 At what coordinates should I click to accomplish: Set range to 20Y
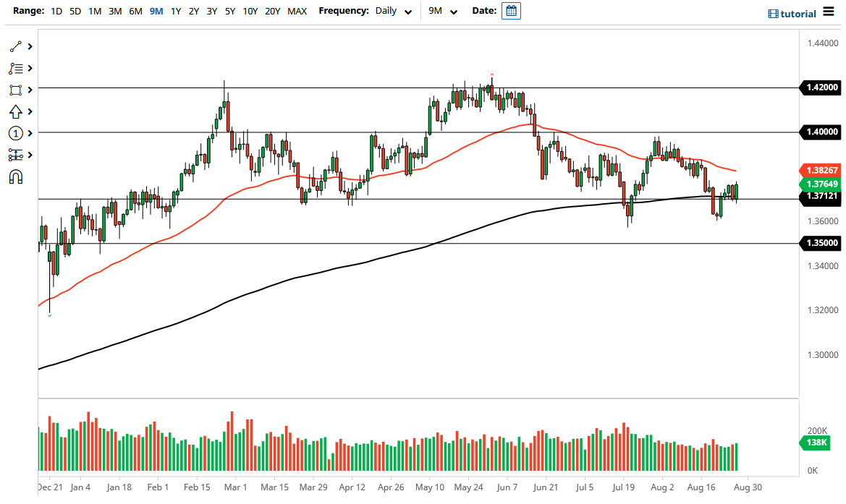(x=272, y=11)
